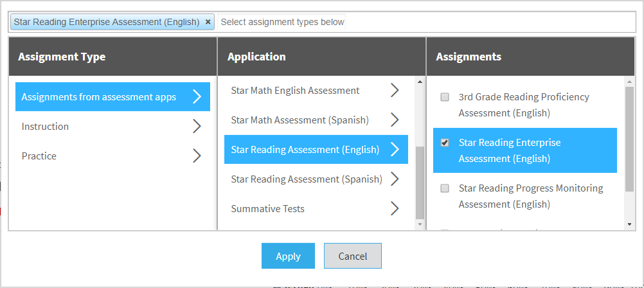Click Assignments list scrollbar down arrow
The width and height of the screenshot is (644, 288).
(x=629, y=224)
